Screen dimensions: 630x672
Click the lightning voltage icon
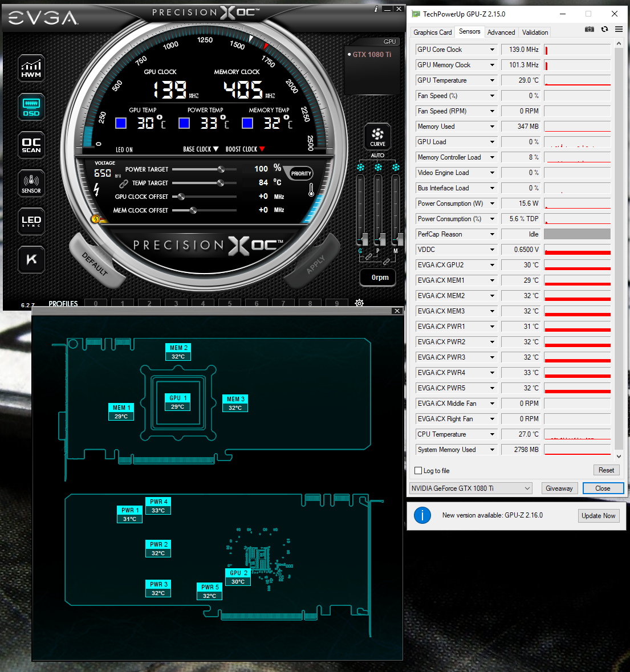pyautogui.click(x=96, y=189)
